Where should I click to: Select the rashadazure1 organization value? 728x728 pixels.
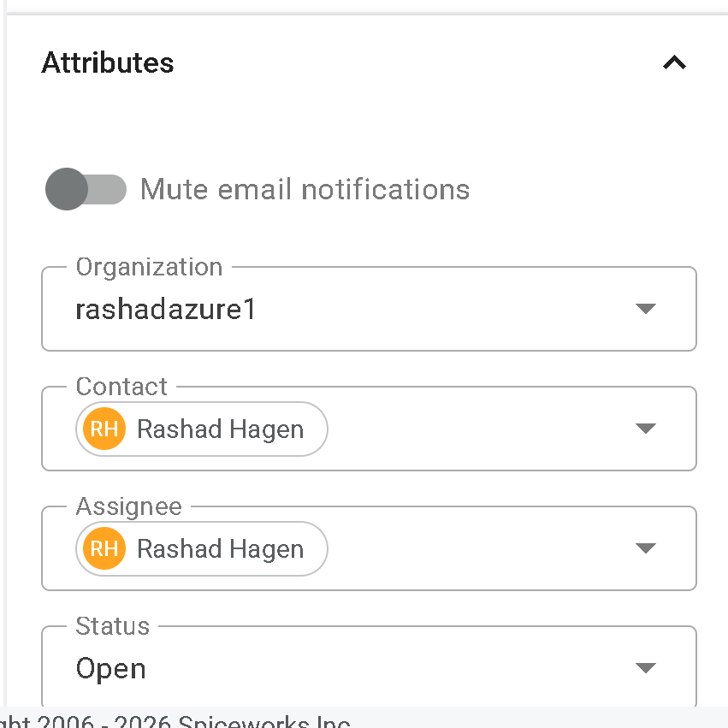[166, 309]
